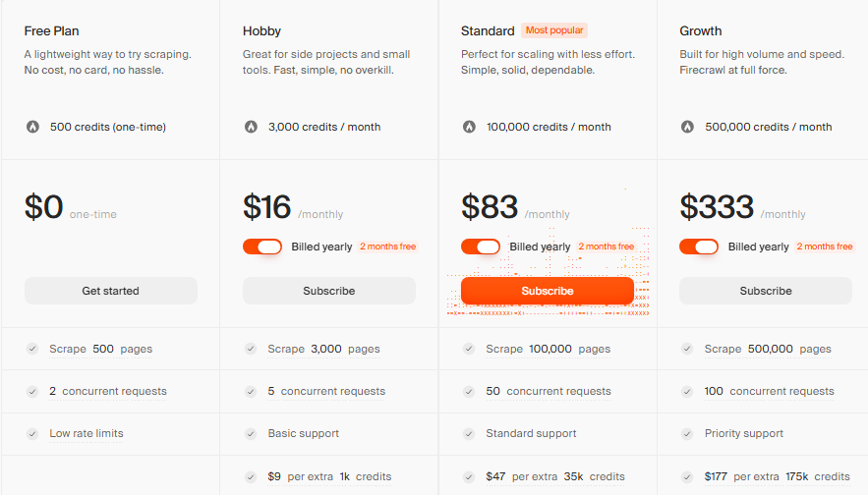Viewport: 868px width, 495px height.
Task: Click $9 per extra 1k credits
Action: pos(329,476)
